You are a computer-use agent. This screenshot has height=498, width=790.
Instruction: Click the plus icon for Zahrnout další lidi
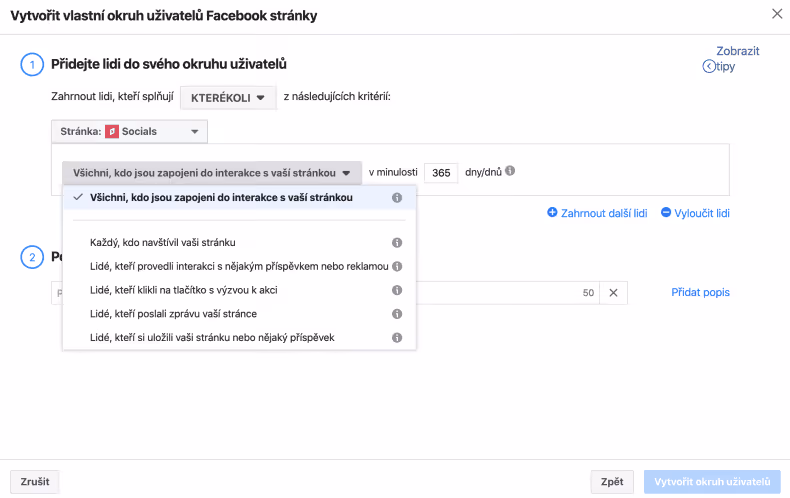[x=552, y=212]
